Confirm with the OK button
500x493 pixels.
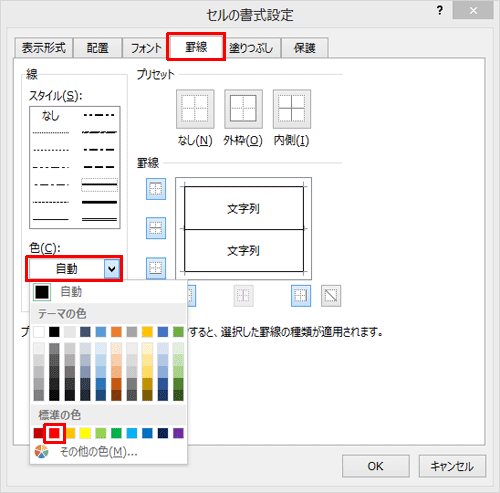click(x=376, y=466)
